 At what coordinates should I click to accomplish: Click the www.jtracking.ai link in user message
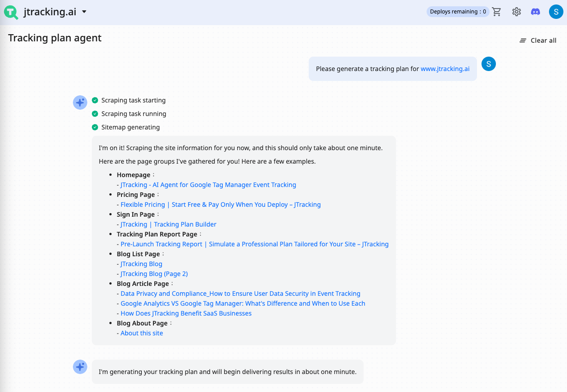(445, 69)
